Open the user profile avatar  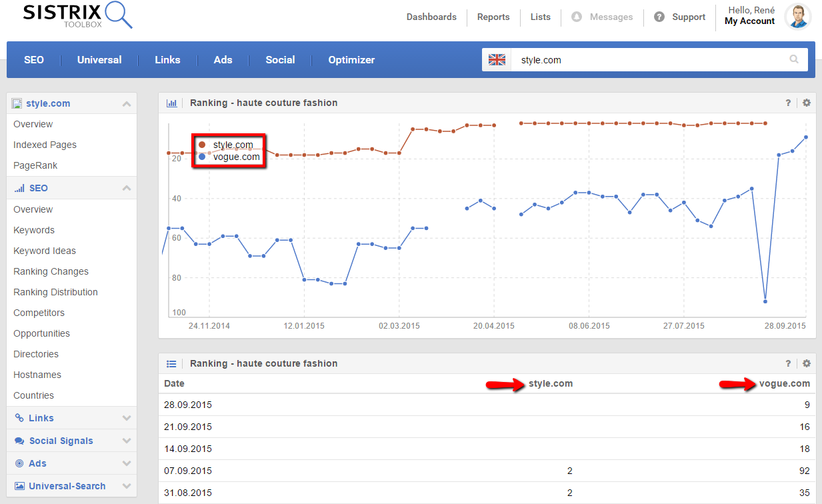tap(798, 16)
